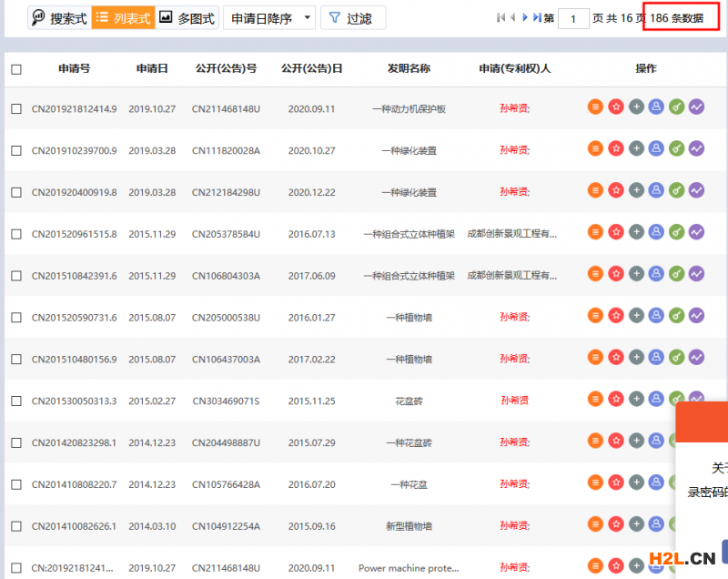728x579 pixels.
Task: Click the purple trend chart icon for CN201520590731.6
Action: 696,316
